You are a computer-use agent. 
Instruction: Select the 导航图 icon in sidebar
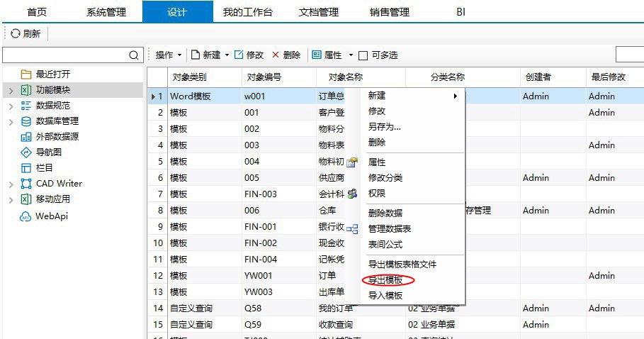[x=26, y=152]
